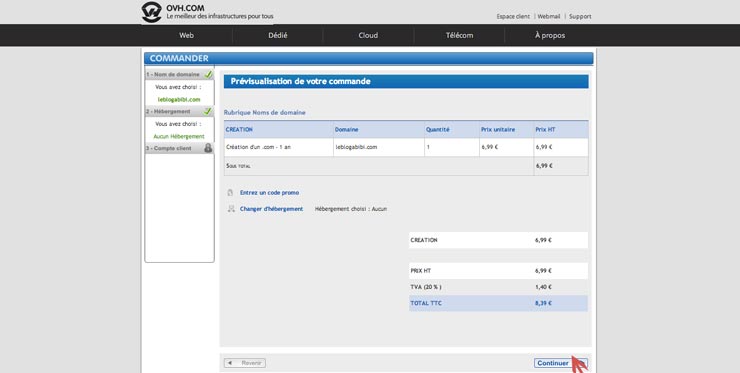This screenshot has height=373, width=740.
Task: Click the padlock icon beside Compte client
Action: point(208,148)
